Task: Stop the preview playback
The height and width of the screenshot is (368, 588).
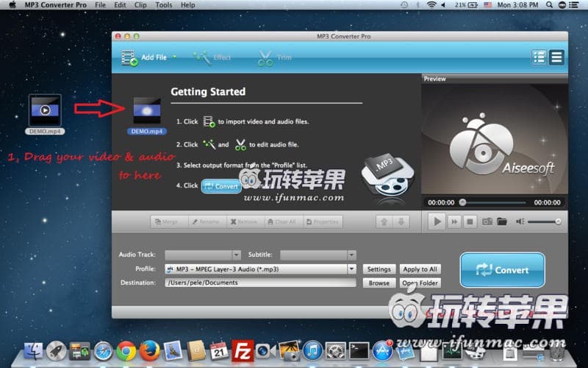Action: point(470,222)
